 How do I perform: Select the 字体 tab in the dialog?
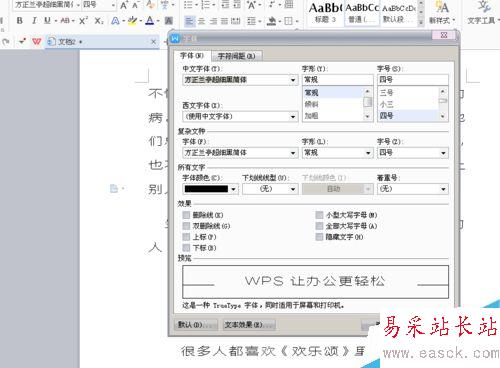tap(192, 56)
